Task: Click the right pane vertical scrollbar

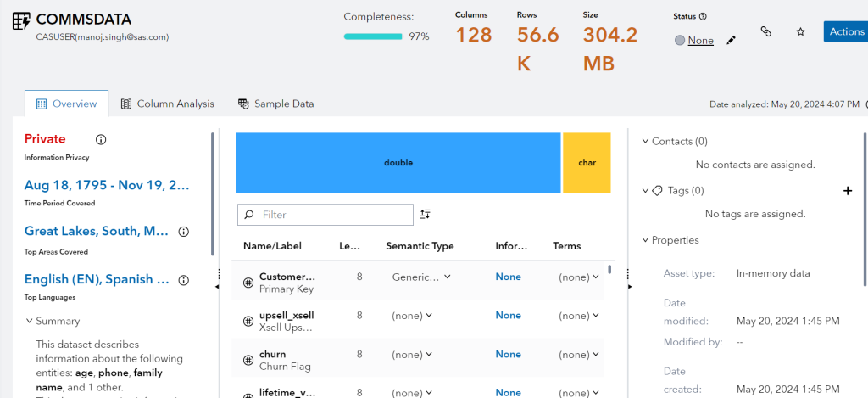Action: pos(865,210)
